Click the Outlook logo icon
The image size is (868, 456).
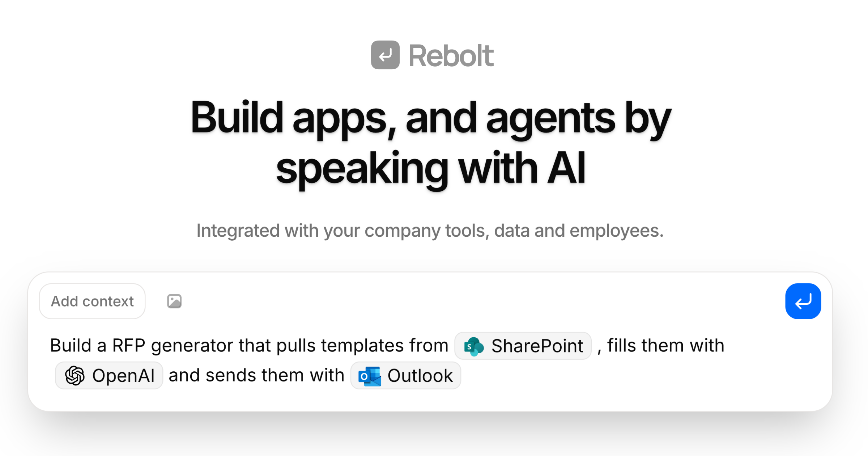pos(369,376)
